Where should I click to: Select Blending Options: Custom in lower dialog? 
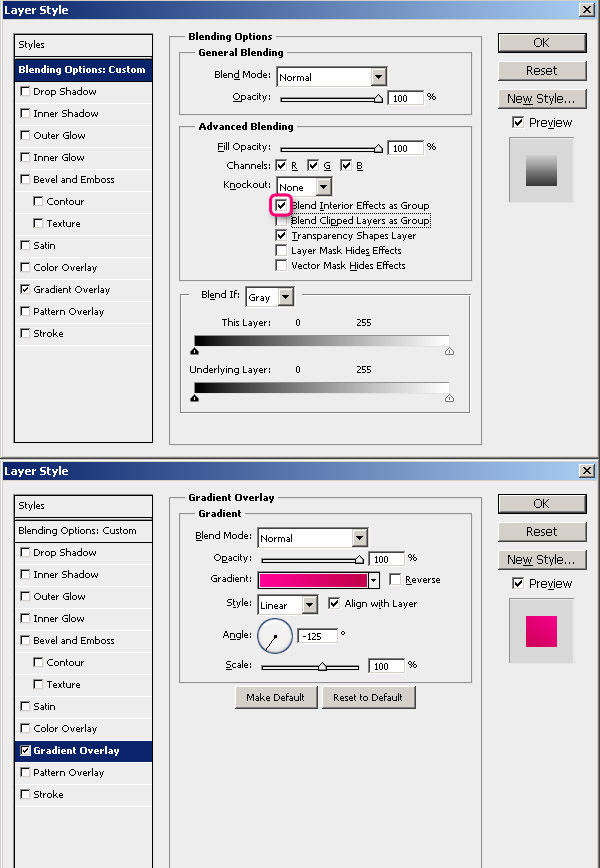click(84, 530)
